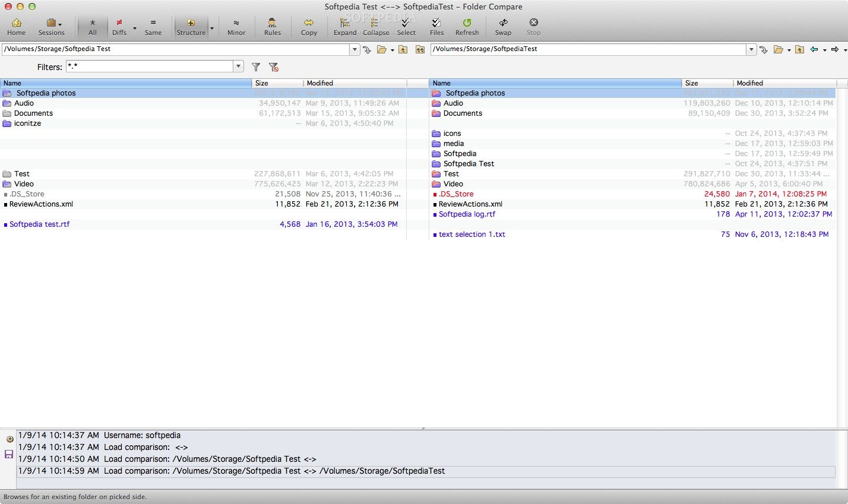Sort left pane by Size column
Screen dimensions: 848x504
point(278,83)
